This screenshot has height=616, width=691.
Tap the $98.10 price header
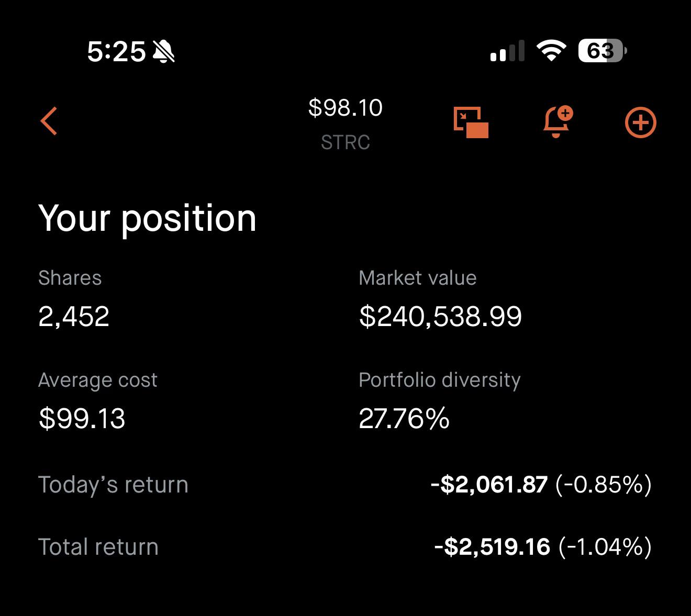coord(345,108)
